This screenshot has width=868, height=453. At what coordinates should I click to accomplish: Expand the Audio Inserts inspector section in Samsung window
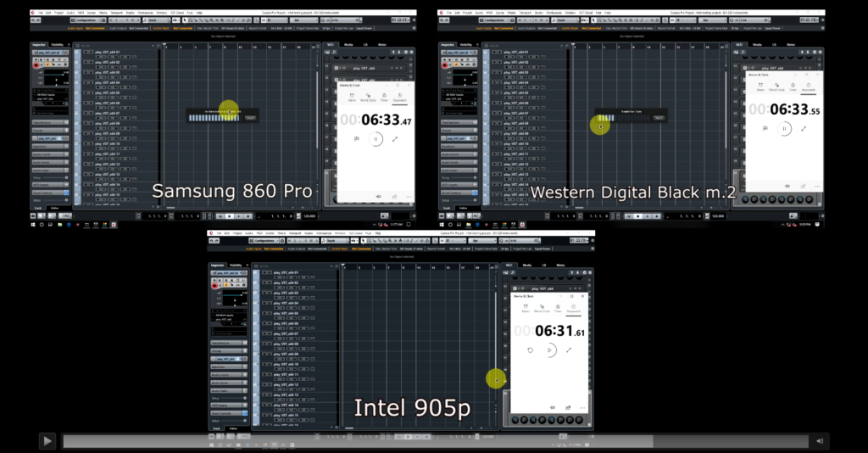click(50, 154)
